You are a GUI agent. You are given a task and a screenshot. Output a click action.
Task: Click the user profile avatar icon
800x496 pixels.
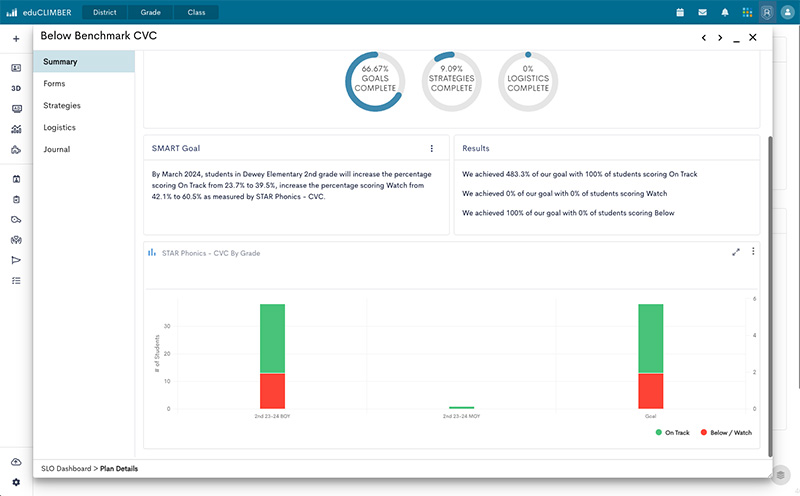tap(767, 13)
